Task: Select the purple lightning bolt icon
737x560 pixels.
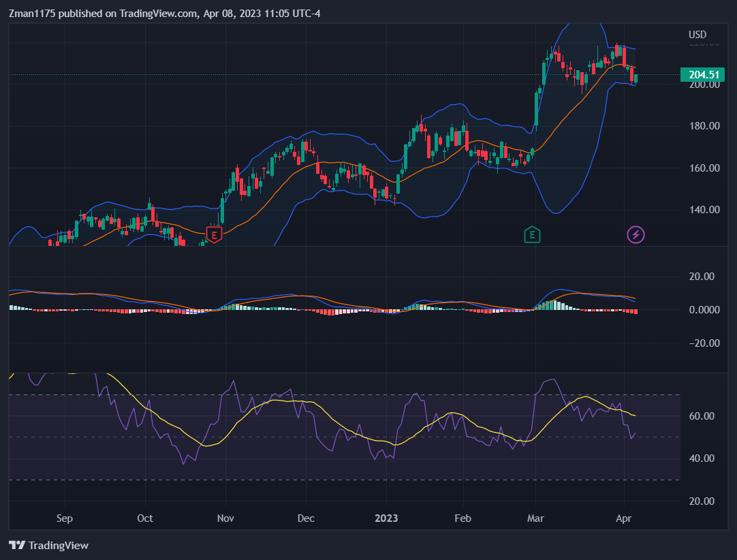Action: point(635,234)
